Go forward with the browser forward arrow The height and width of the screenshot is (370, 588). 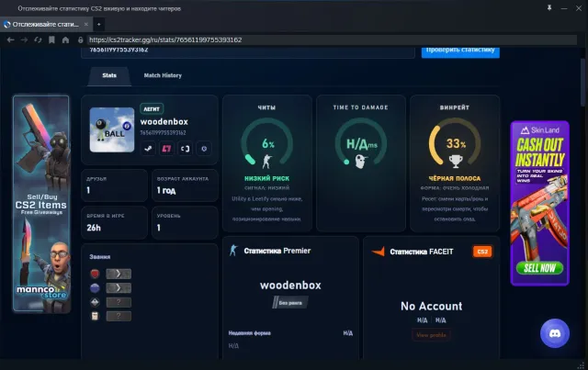pos(25,39)
